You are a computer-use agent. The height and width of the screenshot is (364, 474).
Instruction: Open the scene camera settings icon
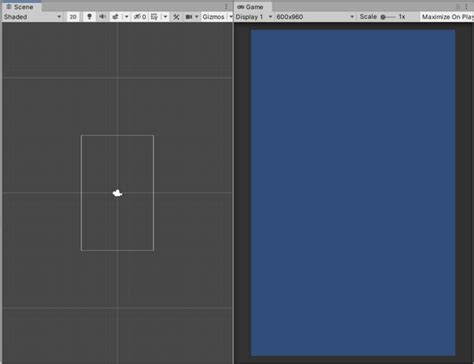click(189, 17)
